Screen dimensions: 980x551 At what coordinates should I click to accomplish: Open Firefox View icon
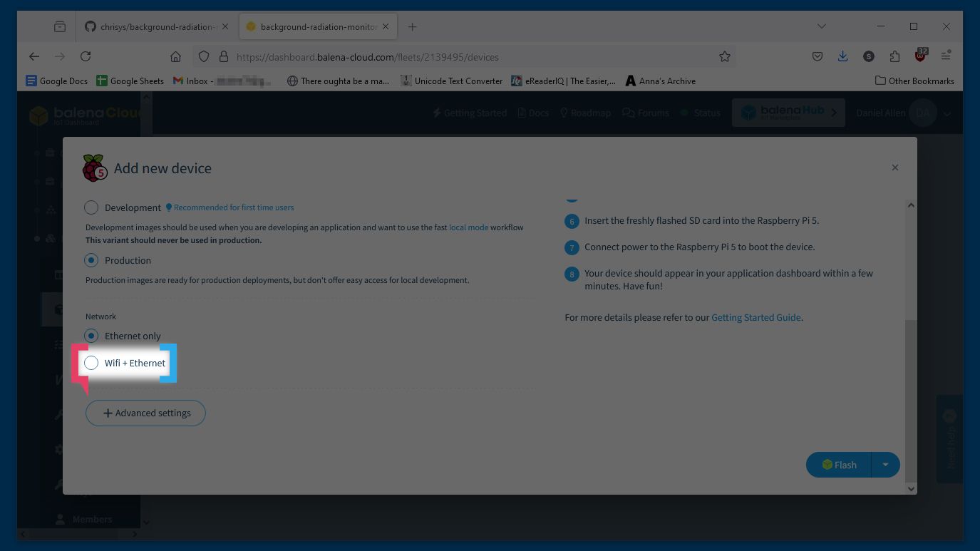60,26
